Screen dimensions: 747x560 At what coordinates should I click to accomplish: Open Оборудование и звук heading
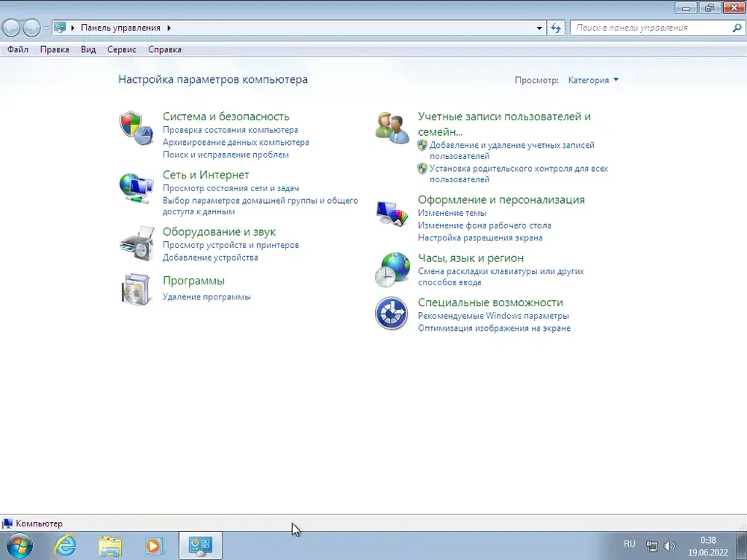219,232
